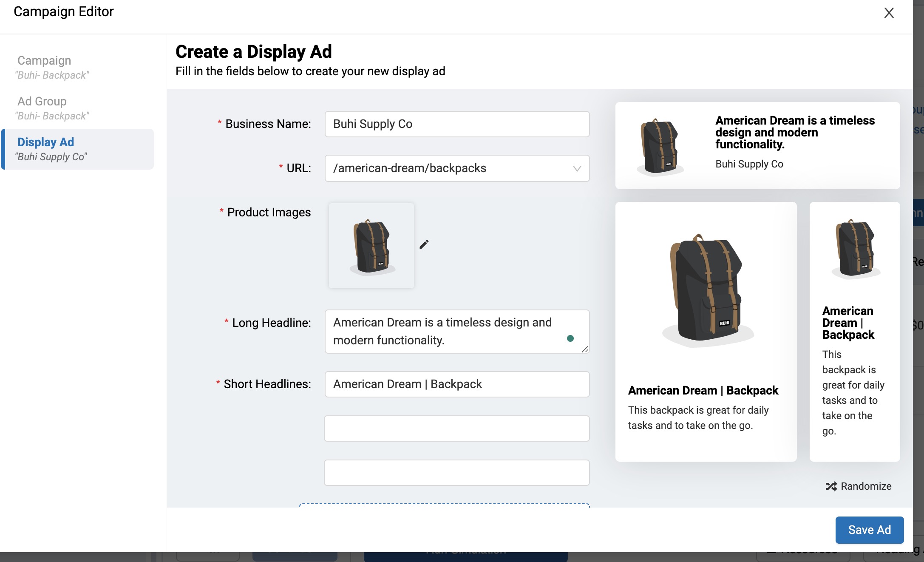924x562 pixels.
Task: Click the Save Ad button
Action: [869, 530]
